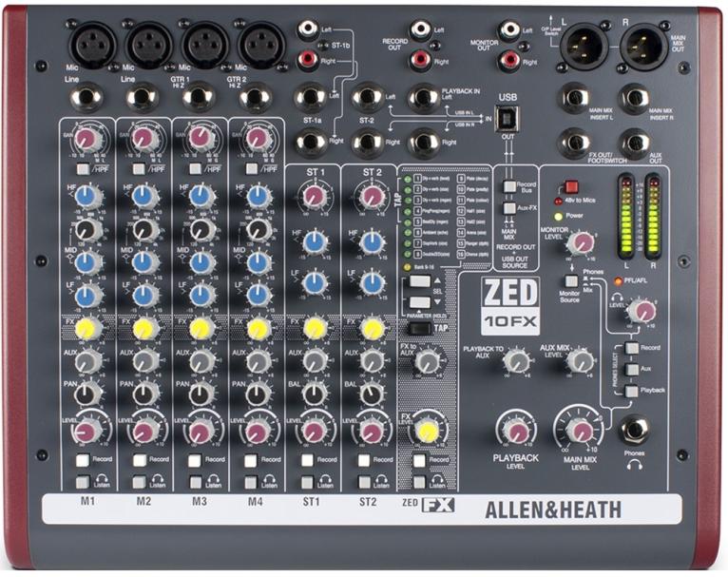Click the Main Mix Level knob
This screenshot has width=728, height=577.
[x=580, y=428]
